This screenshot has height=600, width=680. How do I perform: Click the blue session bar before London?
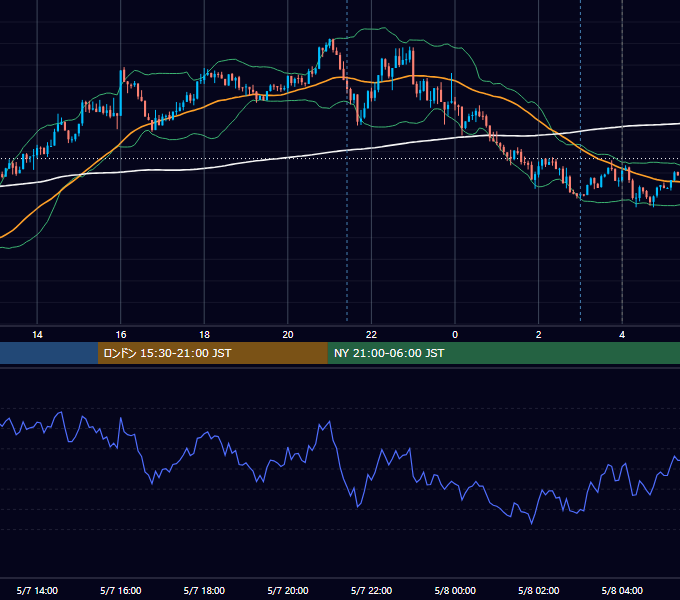click(x=49, y=353)
